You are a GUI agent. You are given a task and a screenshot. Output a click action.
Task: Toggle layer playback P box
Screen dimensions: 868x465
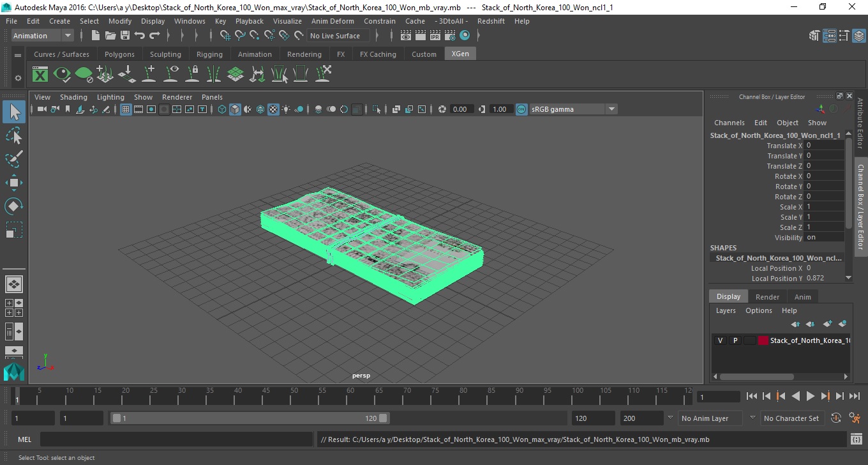click(735, 340)
